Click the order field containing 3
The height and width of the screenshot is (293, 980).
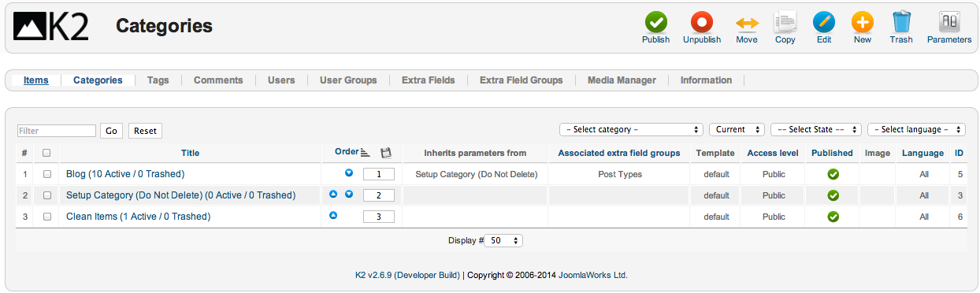[x=379, y=217]
